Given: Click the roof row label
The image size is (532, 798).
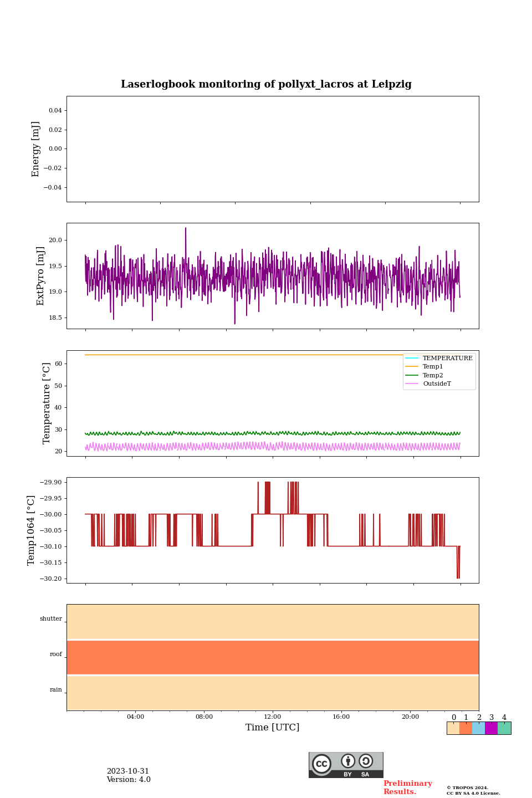Looking at the screenshot, I should coord(56,654).
